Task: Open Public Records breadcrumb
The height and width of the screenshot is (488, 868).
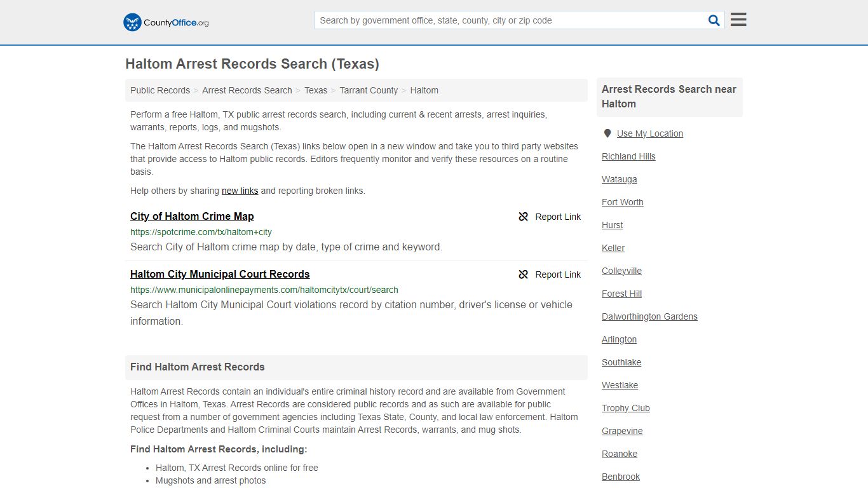Action: pyautogui.click(x=160, y=90)
